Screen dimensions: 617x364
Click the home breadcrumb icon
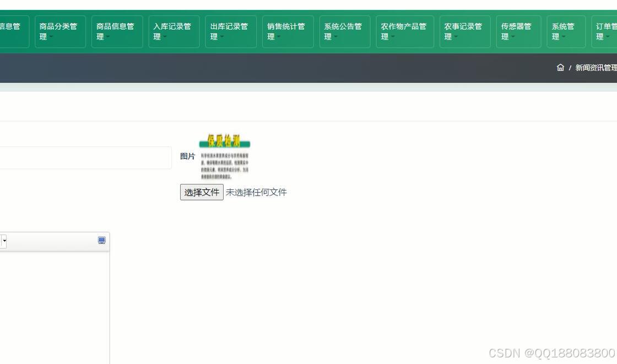tap(560, 67)
